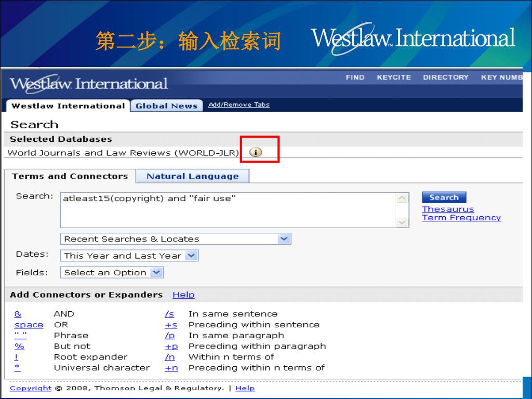Insert the % But not connector

[19, 347]
